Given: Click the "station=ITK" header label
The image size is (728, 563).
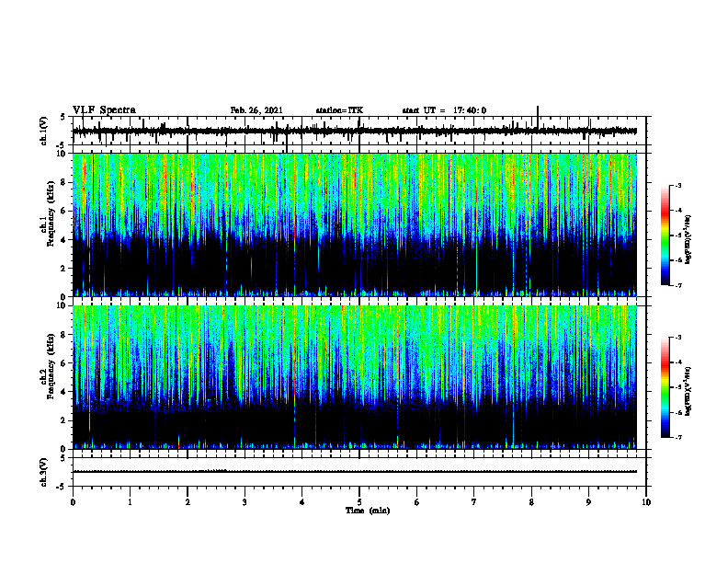Looking at the screenshot, I should pyautogui.click(x=339, y=110).
